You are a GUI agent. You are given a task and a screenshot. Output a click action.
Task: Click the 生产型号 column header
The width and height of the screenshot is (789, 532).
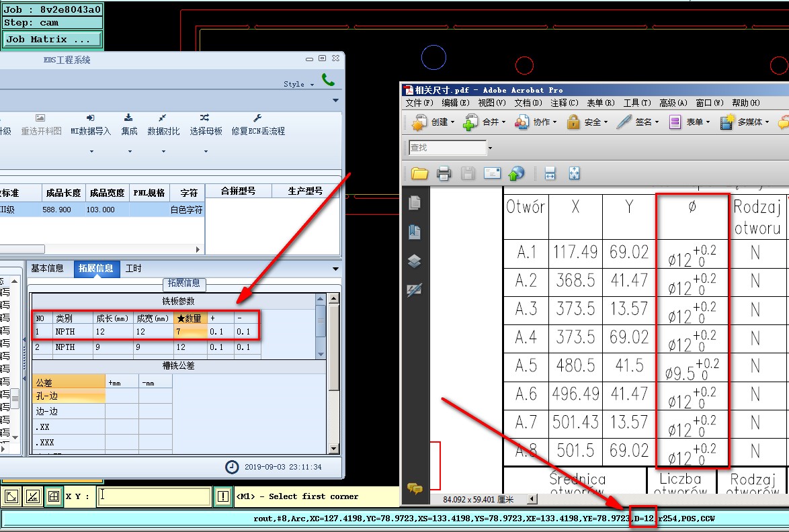pos(305,191)
